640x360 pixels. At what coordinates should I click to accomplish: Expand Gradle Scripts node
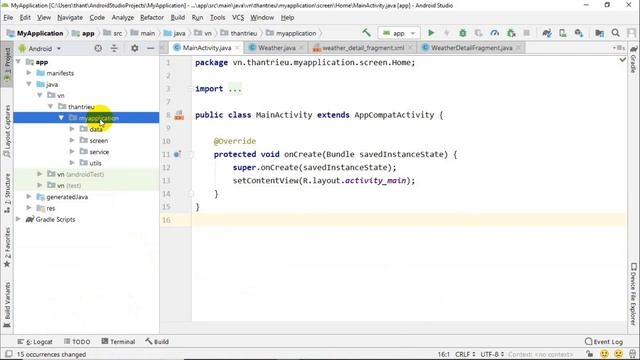pyautogui.click(x=18, y=219)
